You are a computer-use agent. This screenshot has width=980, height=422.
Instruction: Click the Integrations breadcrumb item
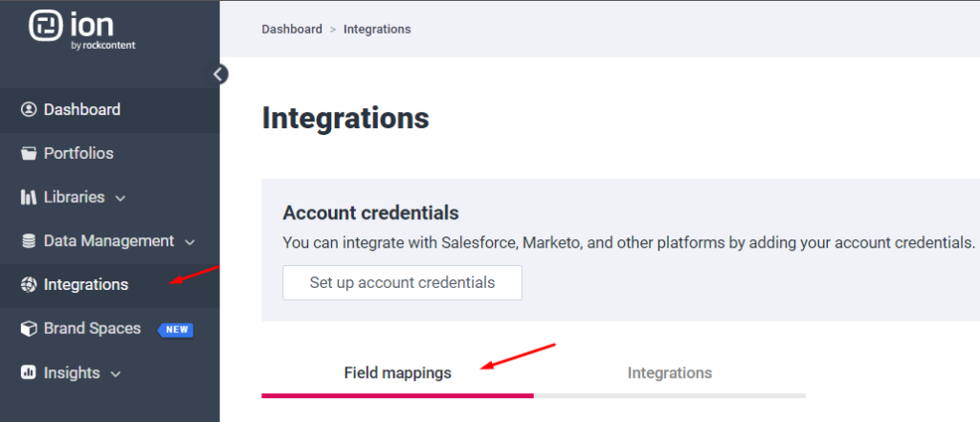(x=377, y=30)
